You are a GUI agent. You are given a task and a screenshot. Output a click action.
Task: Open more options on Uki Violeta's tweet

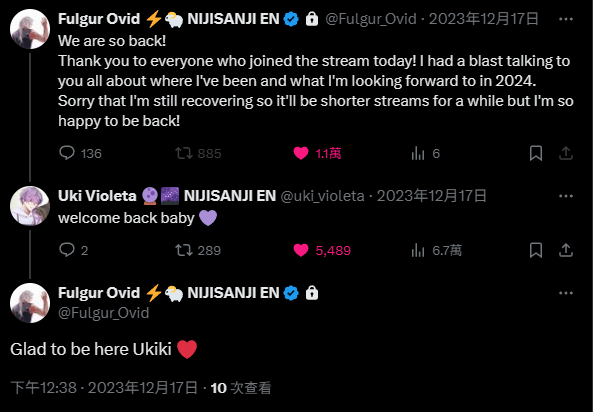click(x=565, y=196)
